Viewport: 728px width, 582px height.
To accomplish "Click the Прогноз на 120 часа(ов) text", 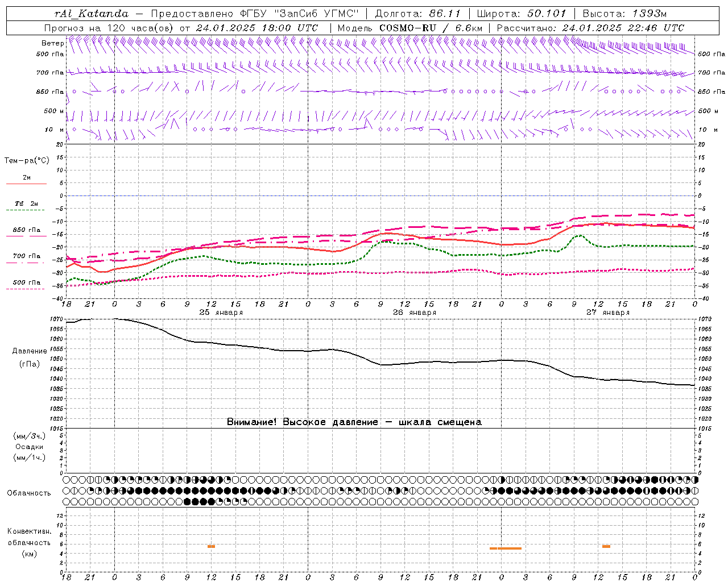I will tap(110, 28).
